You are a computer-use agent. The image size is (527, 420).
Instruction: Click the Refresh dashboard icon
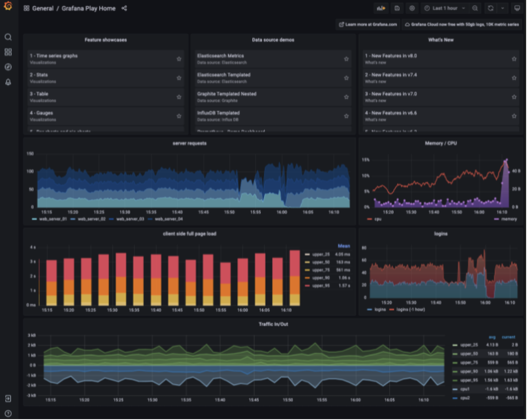491,8
